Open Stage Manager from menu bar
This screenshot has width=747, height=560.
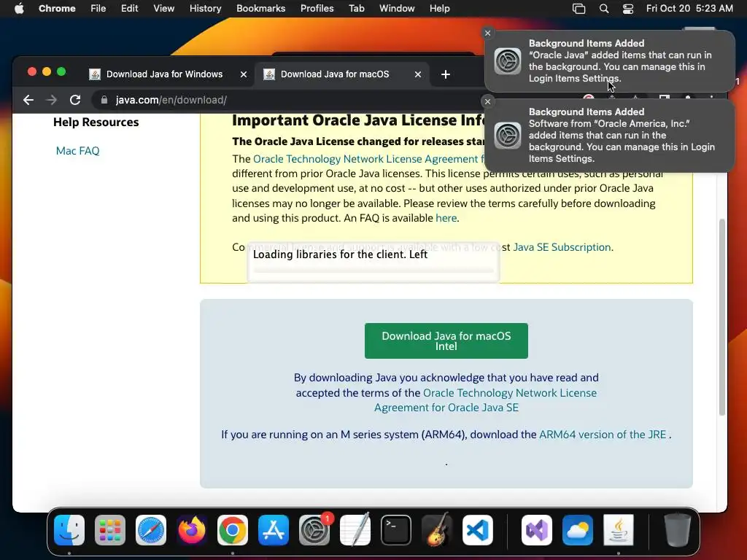click(x=578, y=9)
